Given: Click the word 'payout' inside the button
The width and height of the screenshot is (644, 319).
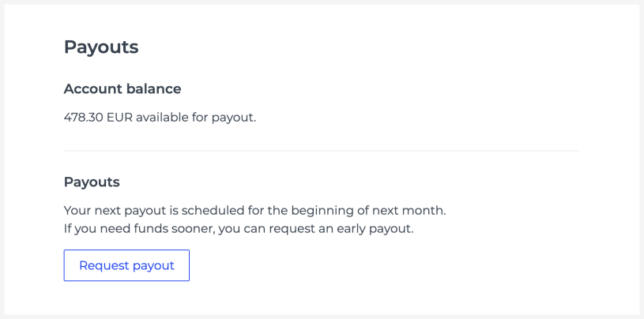Looking at the screenshot, I should [x=153, y=265].
